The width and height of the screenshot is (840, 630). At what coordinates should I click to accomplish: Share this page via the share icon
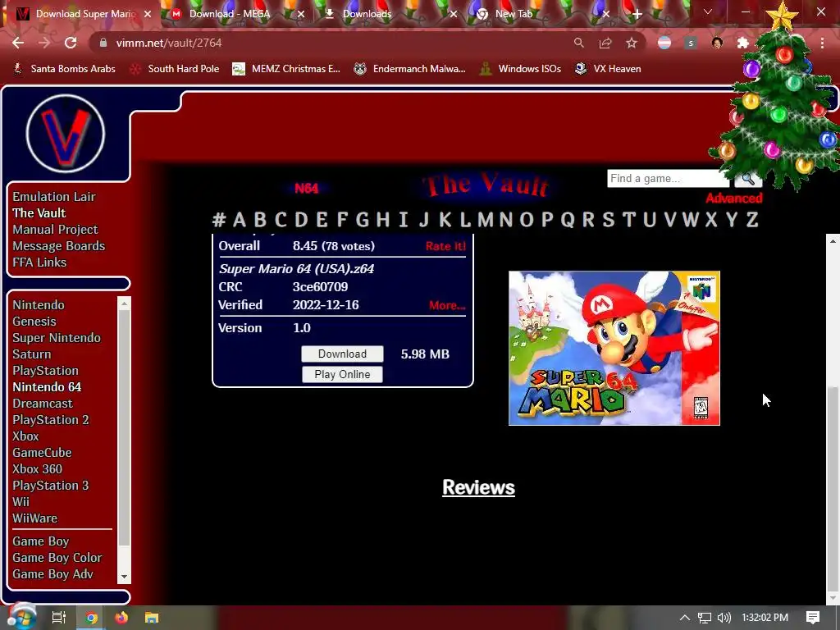click(605, 43)
